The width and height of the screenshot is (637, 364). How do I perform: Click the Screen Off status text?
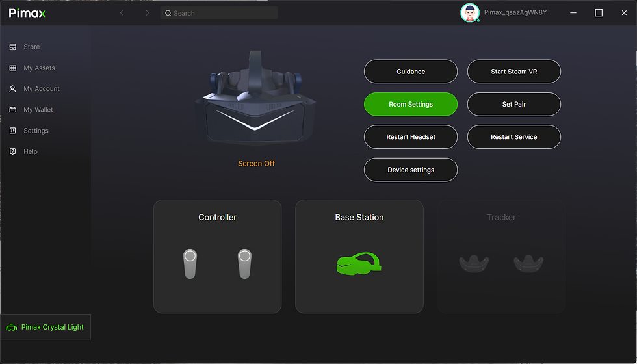[256, 164]
